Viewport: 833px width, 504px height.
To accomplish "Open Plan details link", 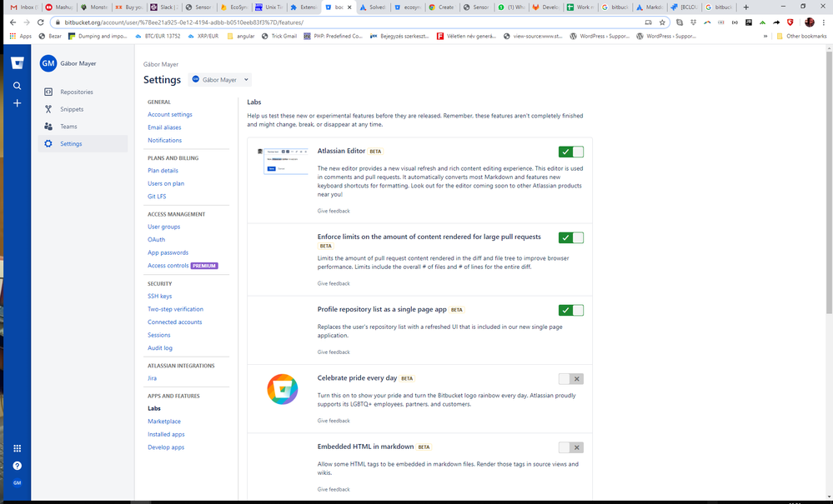I will 163,170.
